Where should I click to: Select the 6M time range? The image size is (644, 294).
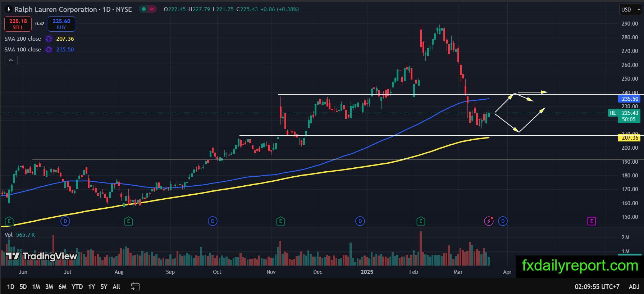coord(63,287)
